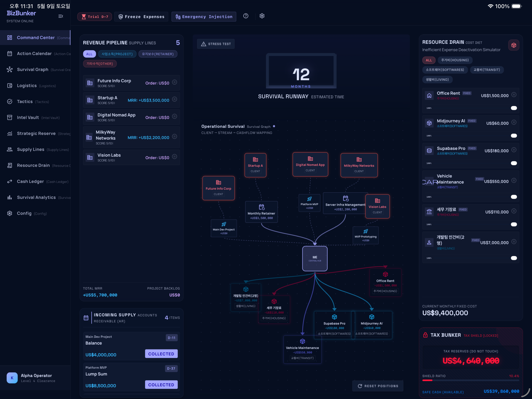Pause MilkyWay Networks in Revenue Pipeline
The image size is (532, 399).
[x=175, y=136]
